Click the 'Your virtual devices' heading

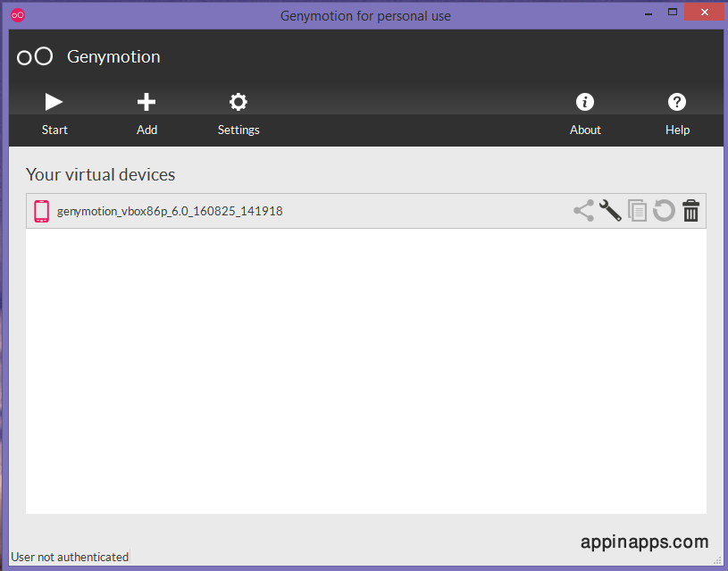(x=100, y=174)
